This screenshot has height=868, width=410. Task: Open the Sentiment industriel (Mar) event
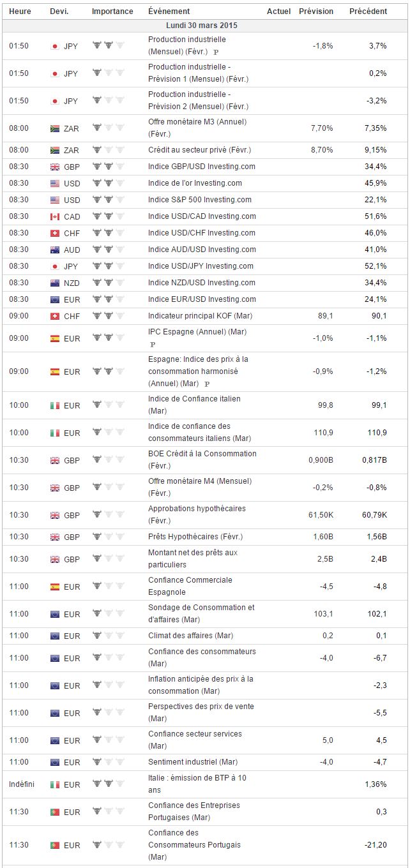[192, 762]
